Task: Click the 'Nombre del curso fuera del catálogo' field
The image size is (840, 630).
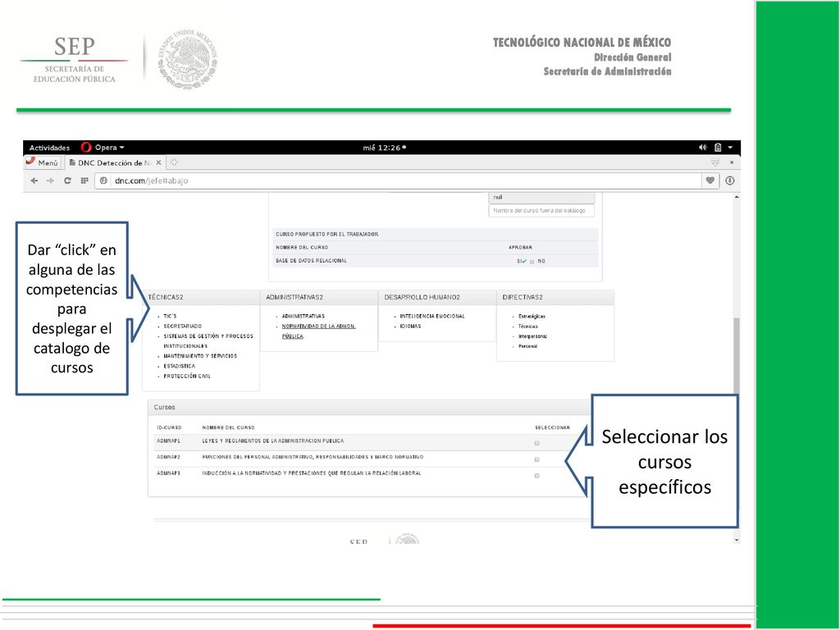Action: tap(541, 211)
